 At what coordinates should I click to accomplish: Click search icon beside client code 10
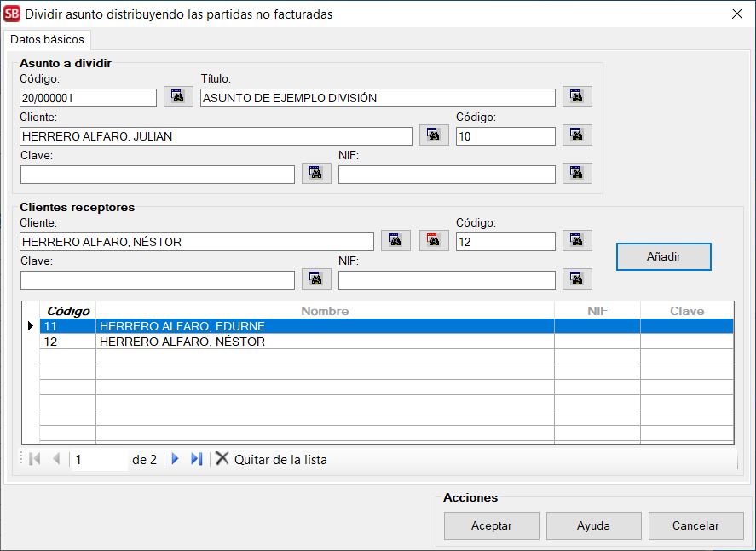[576, 135]
